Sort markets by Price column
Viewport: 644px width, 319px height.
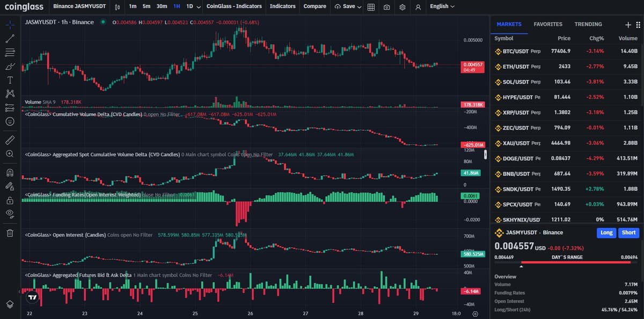point(563,39)
